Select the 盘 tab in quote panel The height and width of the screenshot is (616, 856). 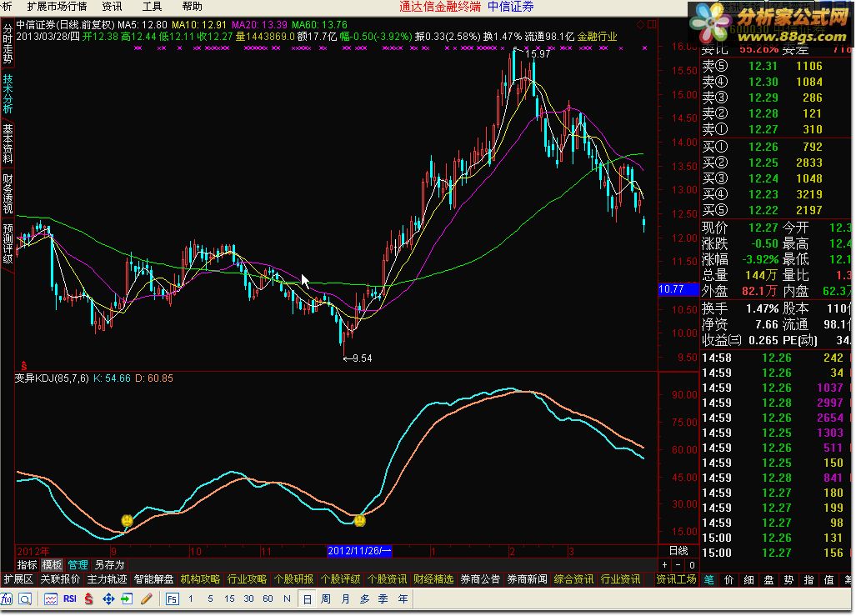pos(768,580)
